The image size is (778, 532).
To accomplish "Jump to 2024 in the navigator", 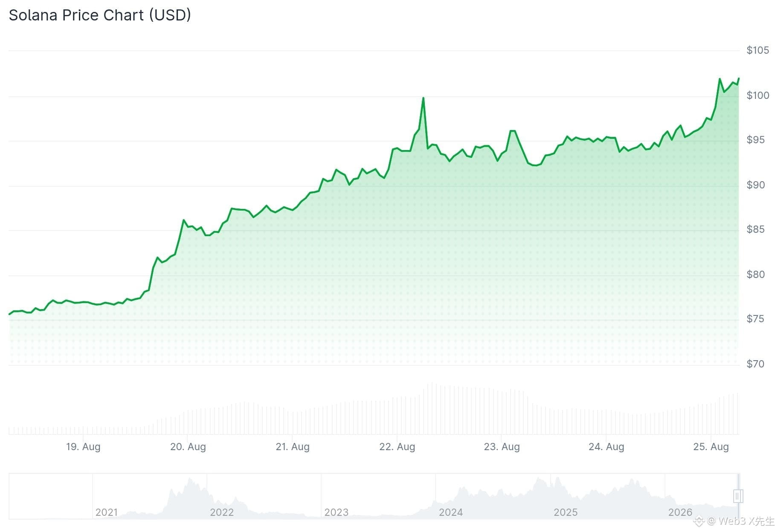I will pyautogui.click(x=451, y=512).
